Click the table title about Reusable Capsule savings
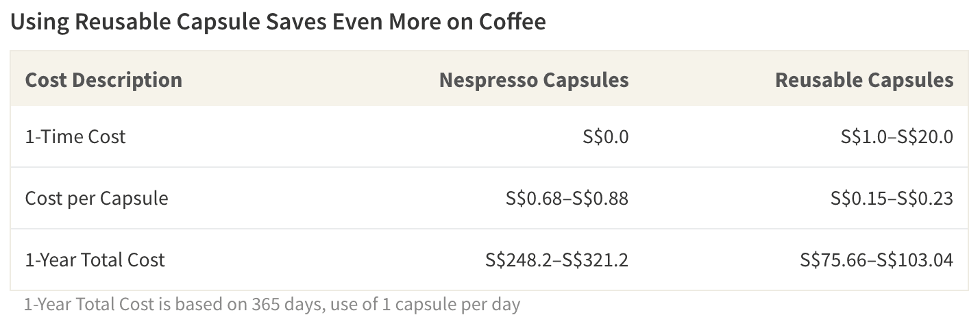This screenshot has width=980, height=326. [x=278, y=22]
